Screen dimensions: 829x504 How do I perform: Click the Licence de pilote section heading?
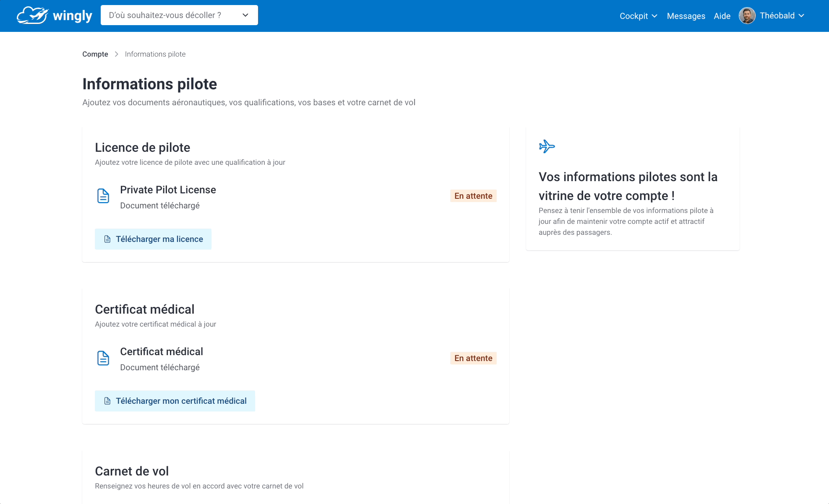coord(143,147)
